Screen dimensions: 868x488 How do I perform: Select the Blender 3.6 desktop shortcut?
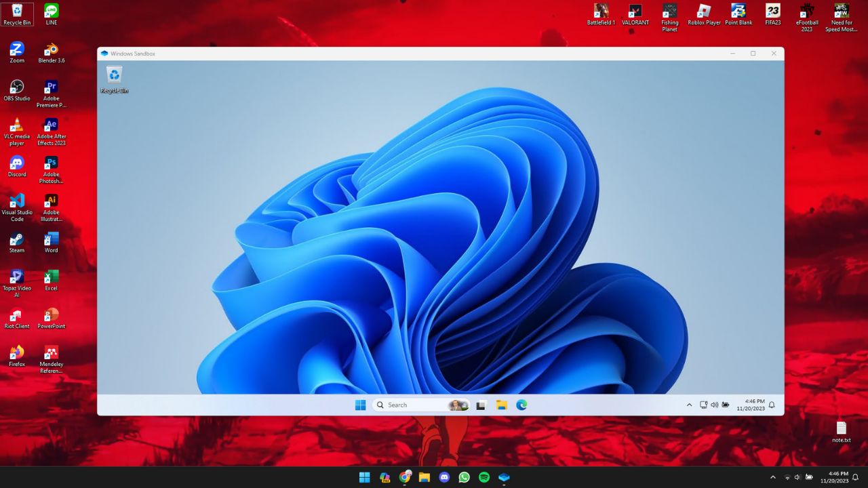click(x=52, y=53)
